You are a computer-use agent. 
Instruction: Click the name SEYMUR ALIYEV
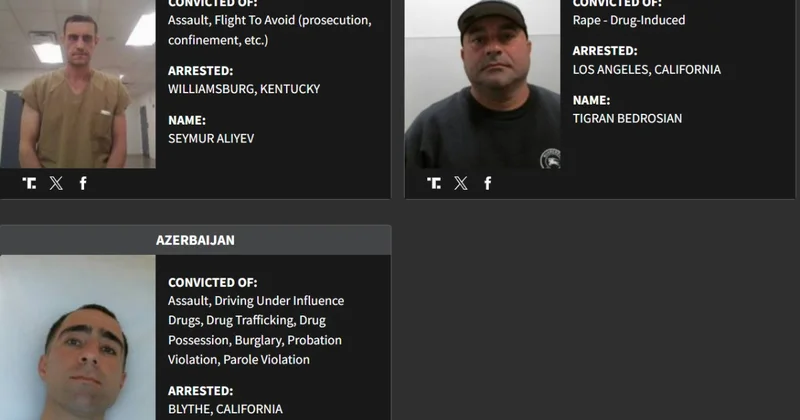tap(211, 138)
